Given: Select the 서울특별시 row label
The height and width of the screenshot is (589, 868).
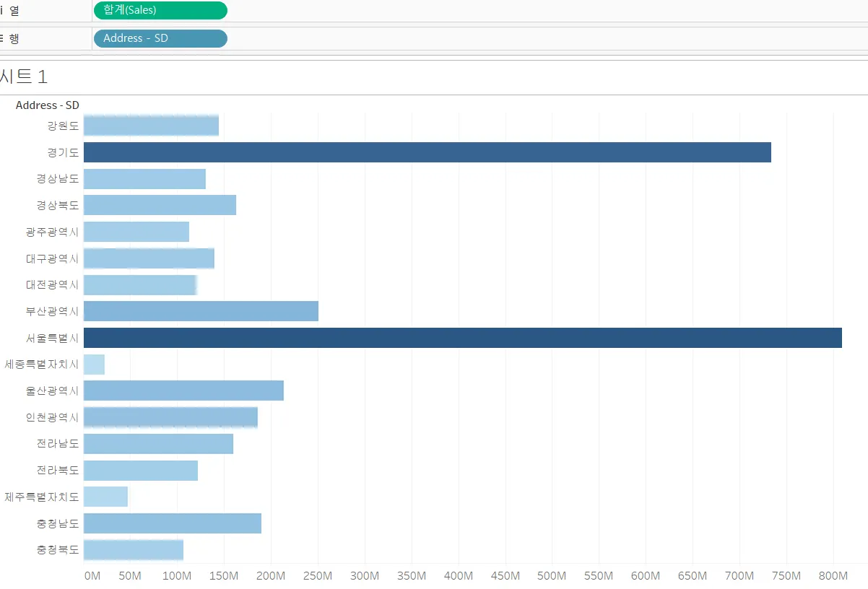Looking at the screenshot, I should [53, 338].
